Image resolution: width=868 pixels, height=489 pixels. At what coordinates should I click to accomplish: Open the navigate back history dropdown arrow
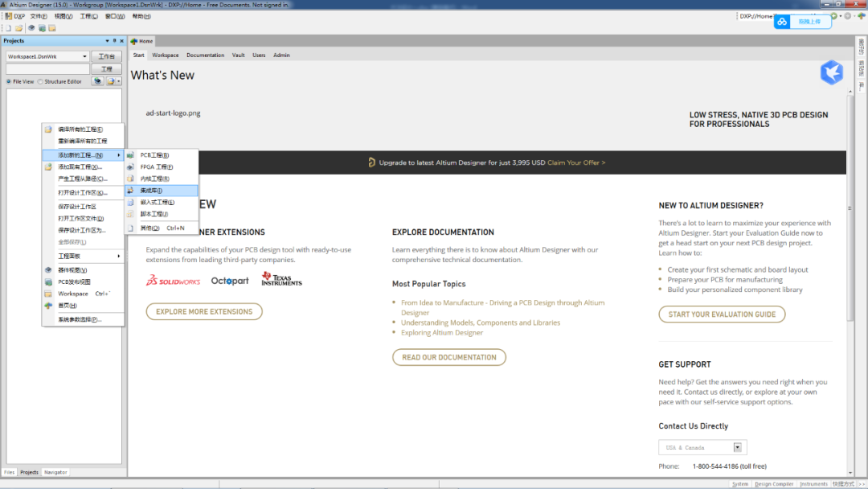pyautogui.click(x=841, y=16)
